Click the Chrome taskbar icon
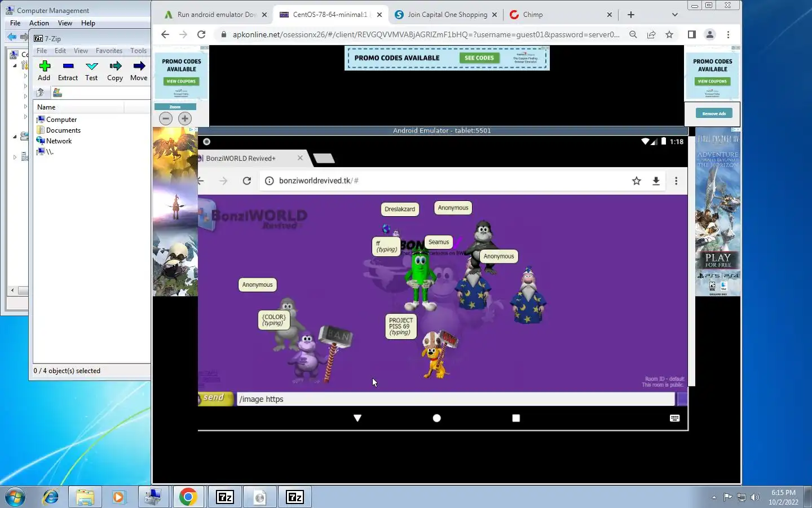Screen dimensions: 812x508 point(188,497)
